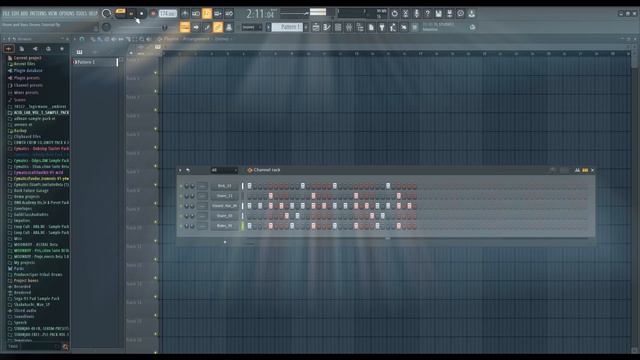Open the undo history icon
Image resolution: width=640 pixels, height=360 pixels.
394,13
